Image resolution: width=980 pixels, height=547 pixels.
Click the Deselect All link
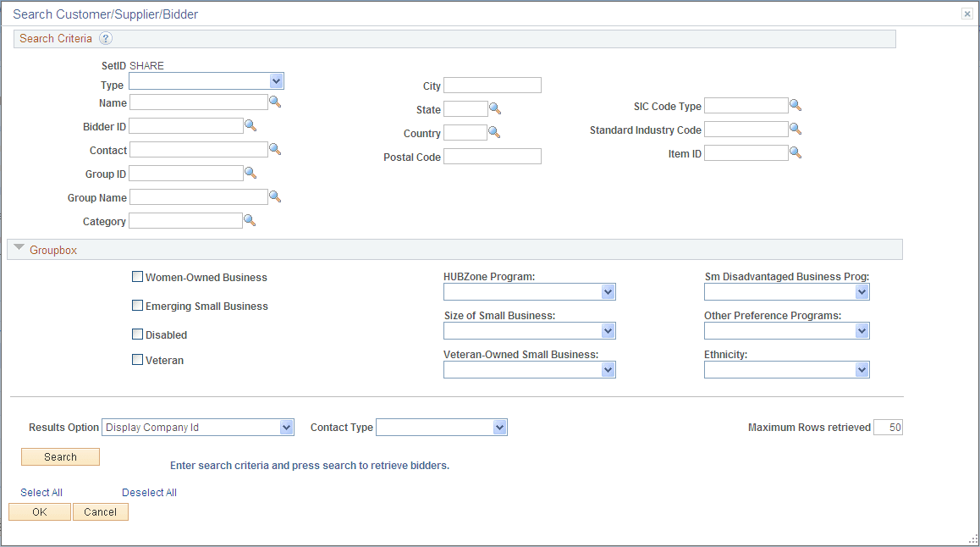[x=149, y=492]
